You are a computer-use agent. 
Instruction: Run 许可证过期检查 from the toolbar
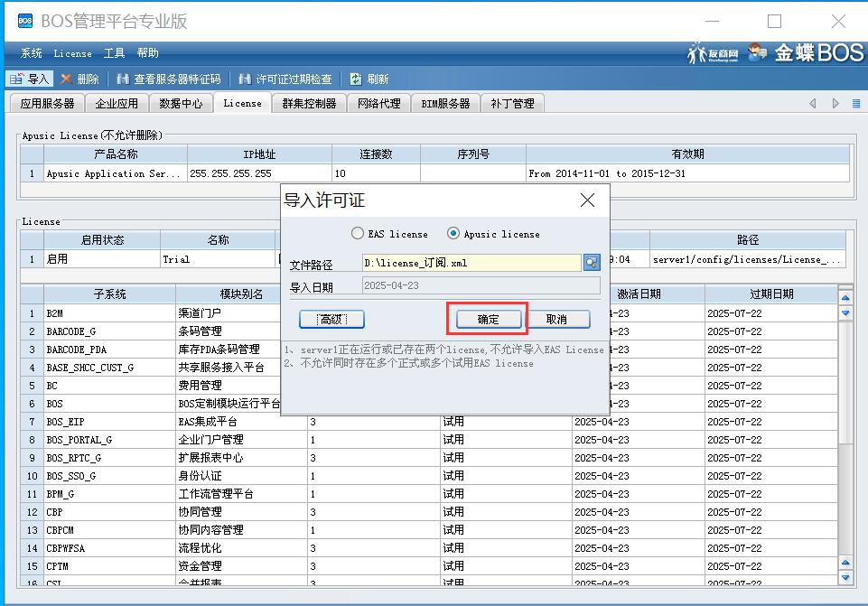tap(285, 79)
